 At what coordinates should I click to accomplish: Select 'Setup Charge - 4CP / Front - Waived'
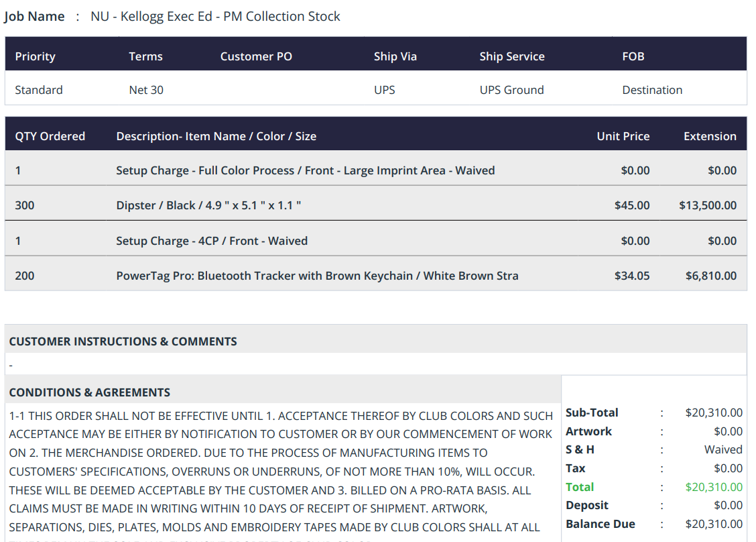[212, 241]
